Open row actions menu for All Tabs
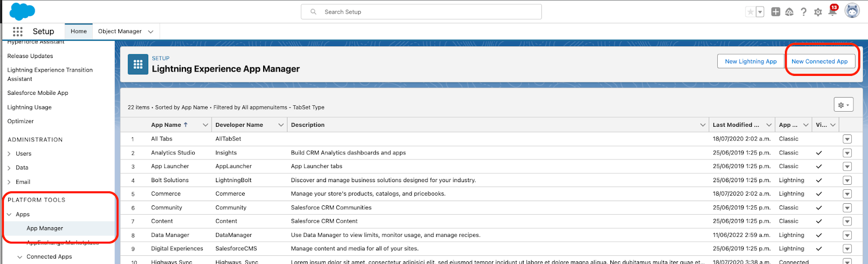This screenshot has height=264, width=868. 847,139
